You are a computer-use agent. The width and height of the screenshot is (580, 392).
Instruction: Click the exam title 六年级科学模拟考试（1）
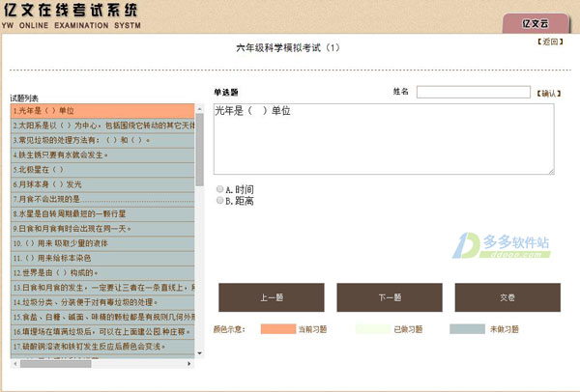point(288,48)
